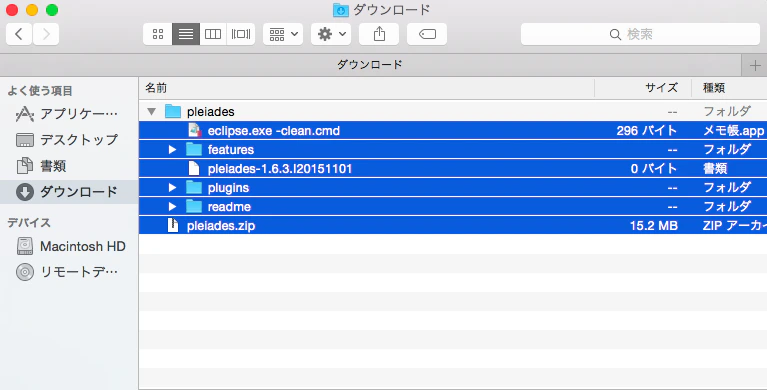Select the ダウンロード tab

click(x=370, y=65)
